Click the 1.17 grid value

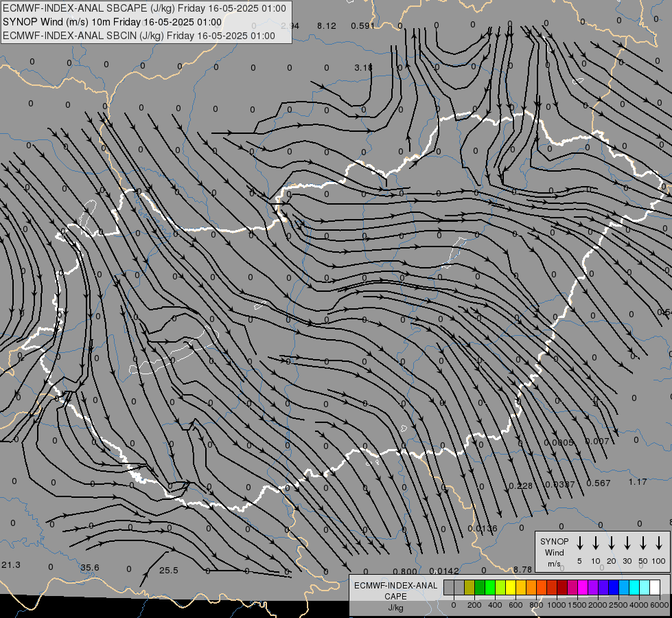[x=638, y=482]
